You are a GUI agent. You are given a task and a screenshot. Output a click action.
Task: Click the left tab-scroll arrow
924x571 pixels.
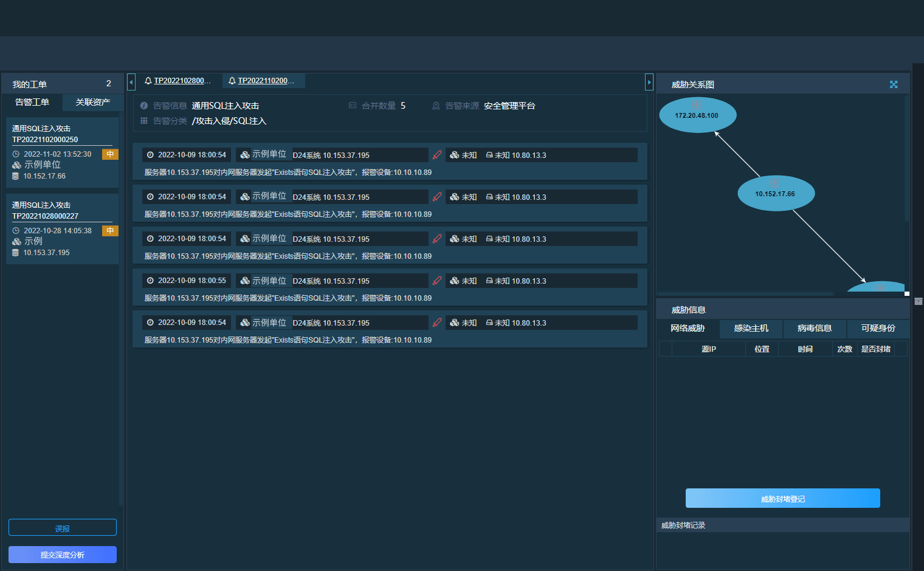pyautogui.click(x=131, y=82)
